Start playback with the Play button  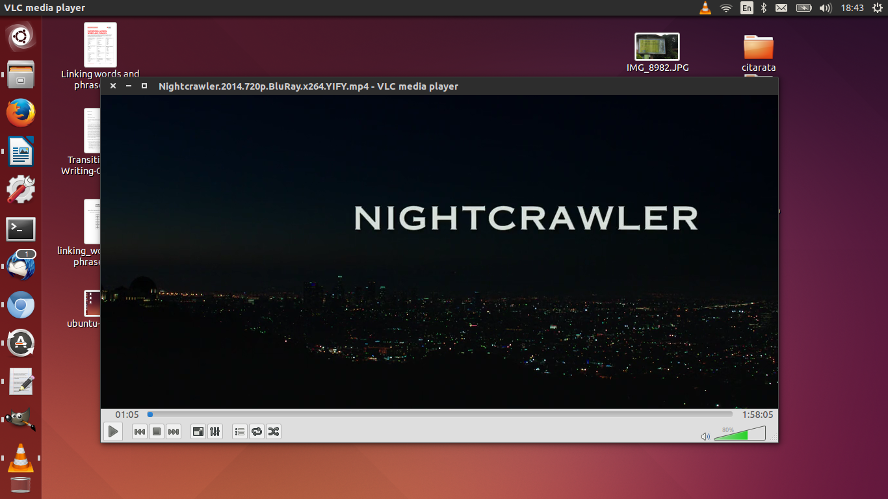(113, 432)
